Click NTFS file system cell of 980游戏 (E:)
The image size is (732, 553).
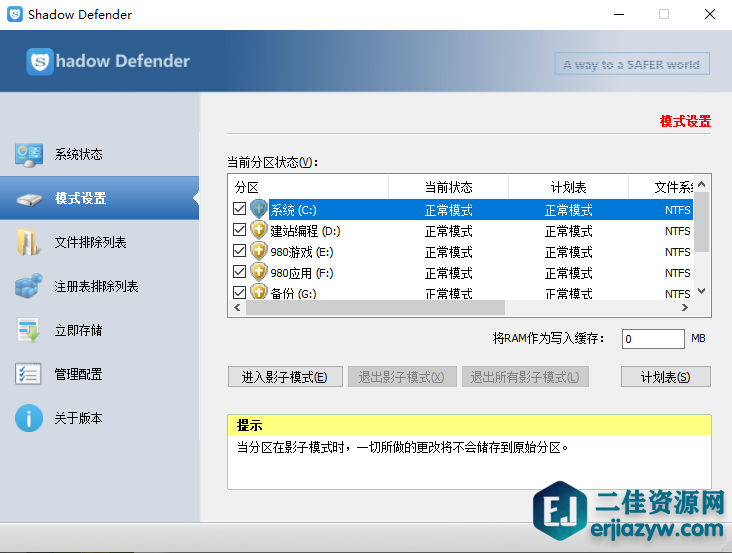(x=677, y=252)
